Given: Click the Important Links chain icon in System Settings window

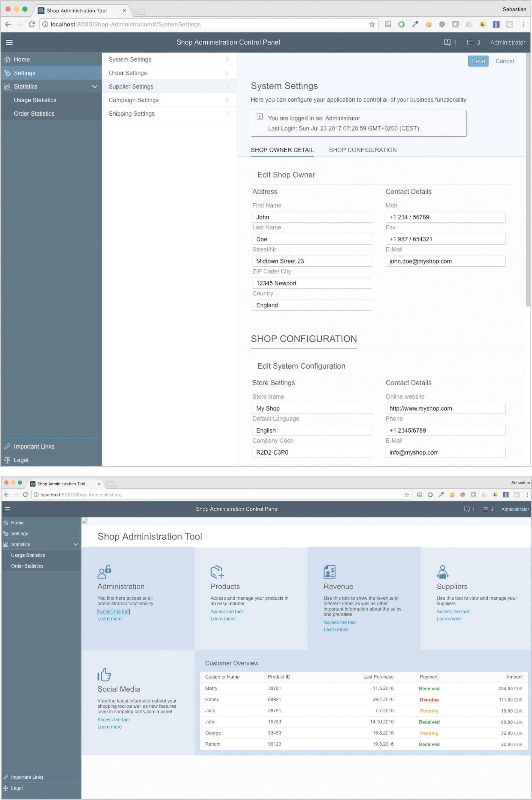Looking at the screenshot, I should coord(7,446).
